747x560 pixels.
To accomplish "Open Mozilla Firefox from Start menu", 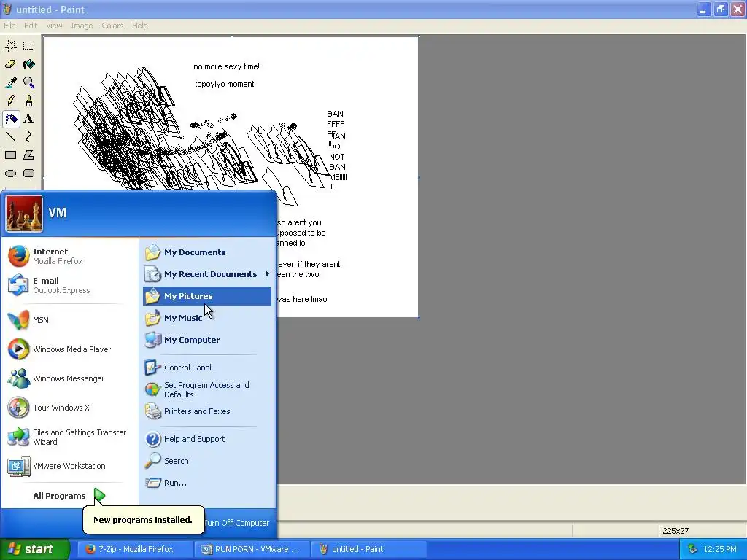I will tap(69, 256).
